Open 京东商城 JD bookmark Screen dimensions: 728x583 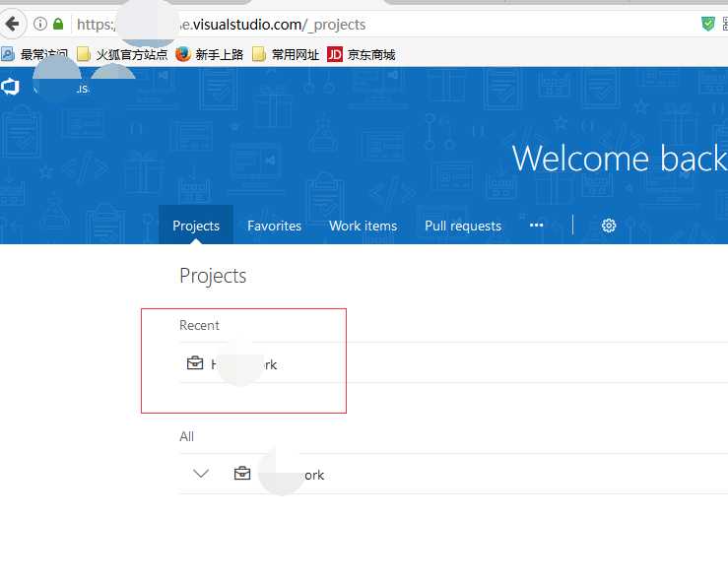pyautogui.click(x=362, y=55)
